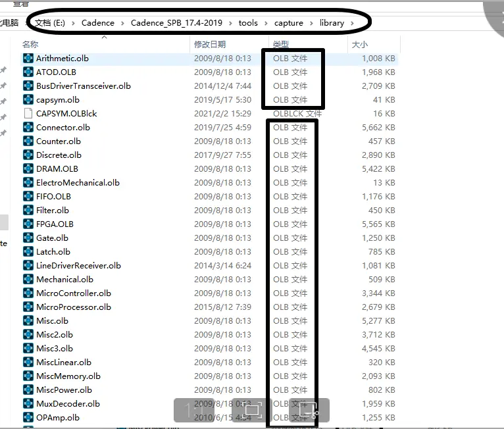Open the Cadence_SPB_17.4-2019 breadcrumb
The height and width of the screenshot is (429, 504).
tap(176, 23)
